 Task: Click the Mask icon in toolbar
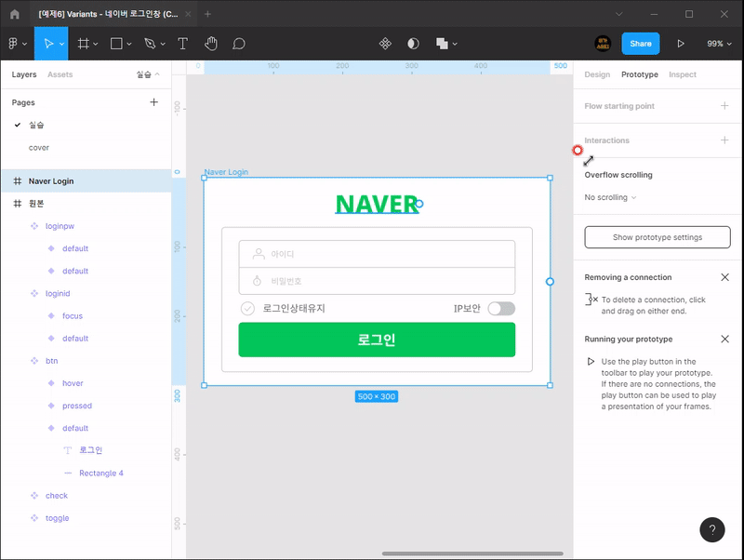[x=413, y=44]
